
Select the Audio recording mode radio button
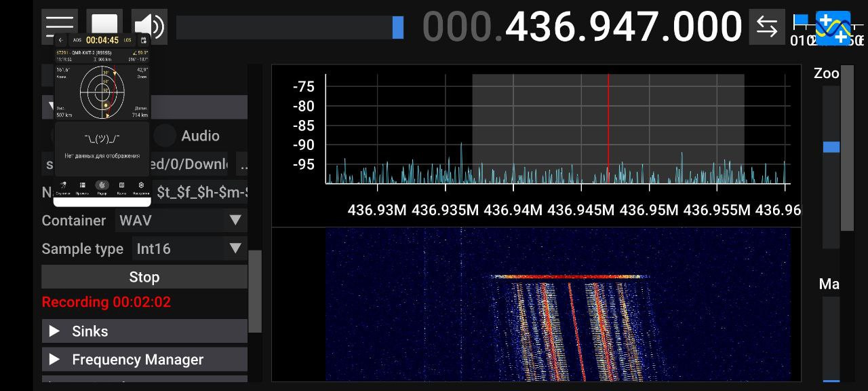click(x=164, y=136)
